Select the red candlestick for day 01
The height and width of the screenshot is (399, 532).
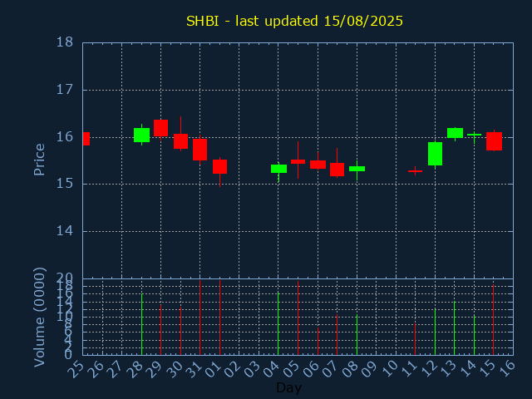coord(219,166)
